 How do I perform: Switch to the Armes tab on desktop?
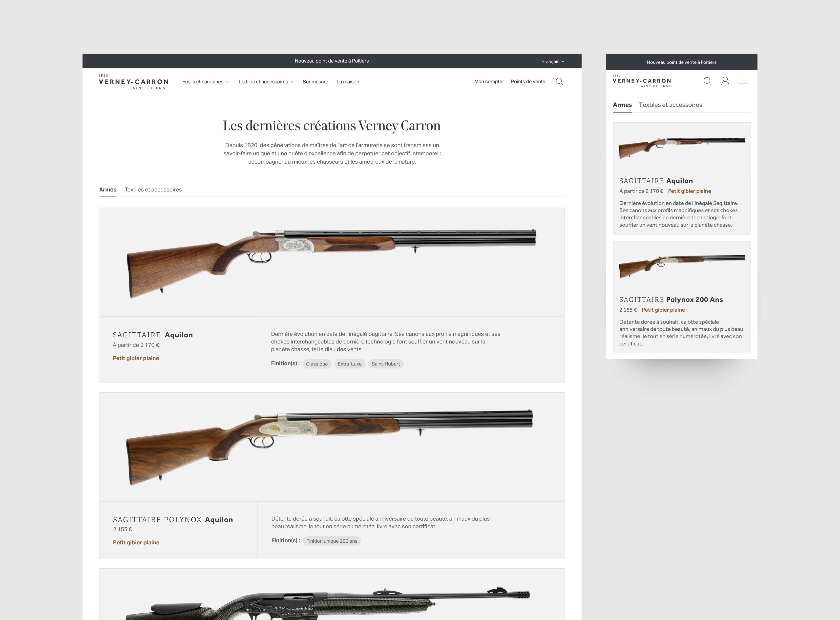[x=107, y=190]
